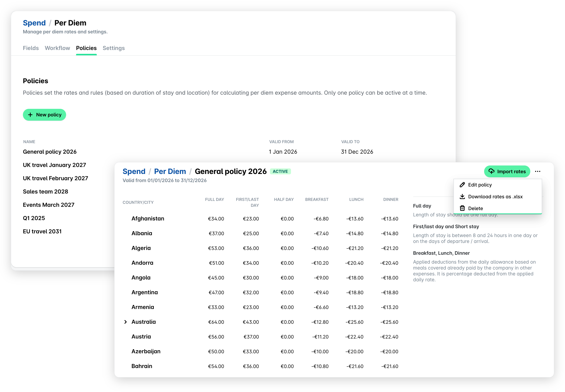Screen dimensions: 565x392
Task: Expand the Australia row chevron
Action: 125,322
